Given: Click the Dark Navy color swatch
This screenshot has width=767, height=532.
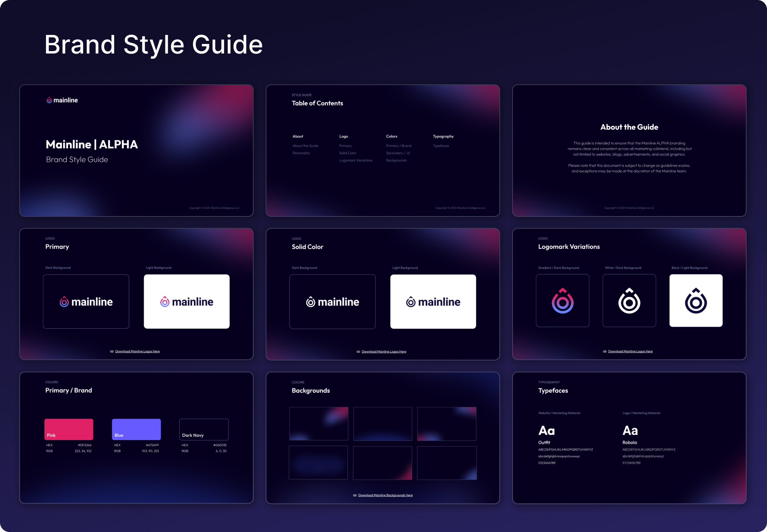Looking at the screenshot, I should click(x=204, y=429).
